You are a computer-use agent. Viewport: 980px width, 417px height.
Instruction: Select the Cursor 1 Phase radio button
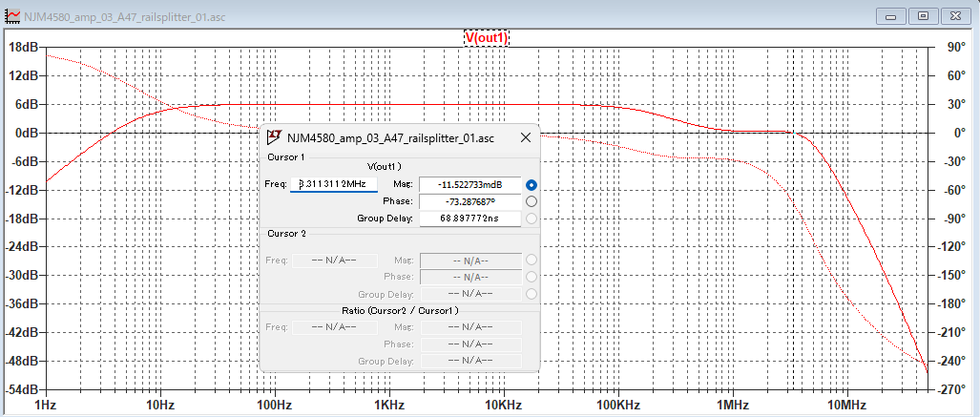[532, 201]
